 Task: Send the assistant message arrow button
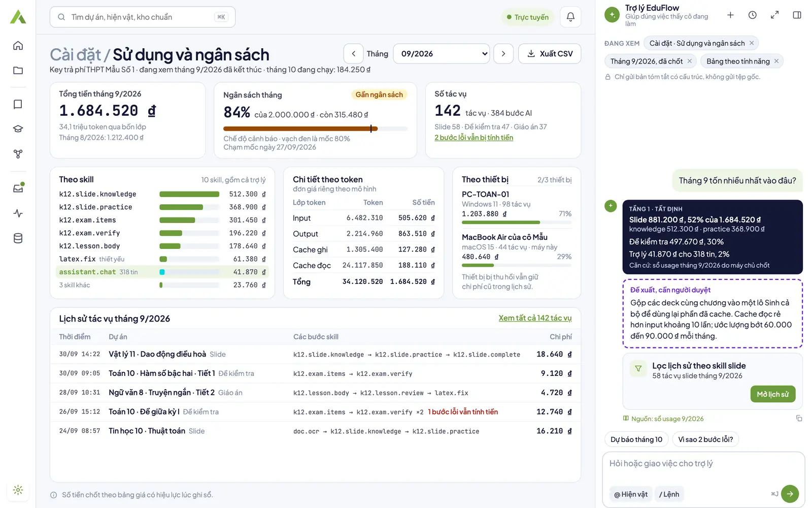(790, 494)
